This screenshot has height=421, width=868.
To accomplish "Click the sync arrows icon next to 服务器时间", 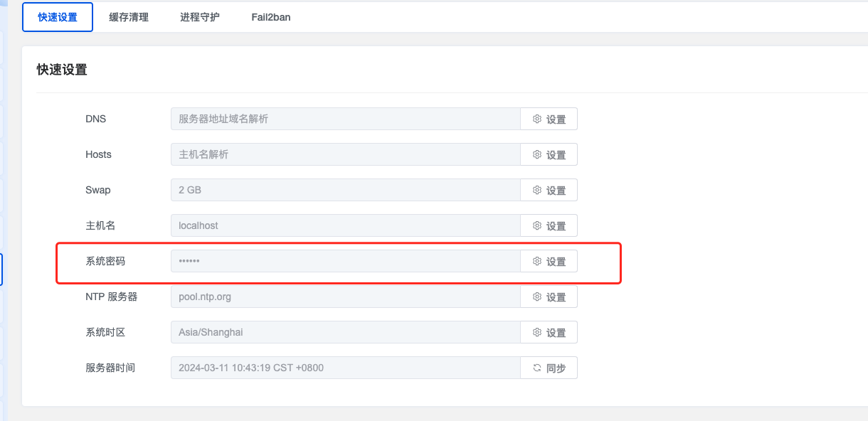I will pos(537,368).
